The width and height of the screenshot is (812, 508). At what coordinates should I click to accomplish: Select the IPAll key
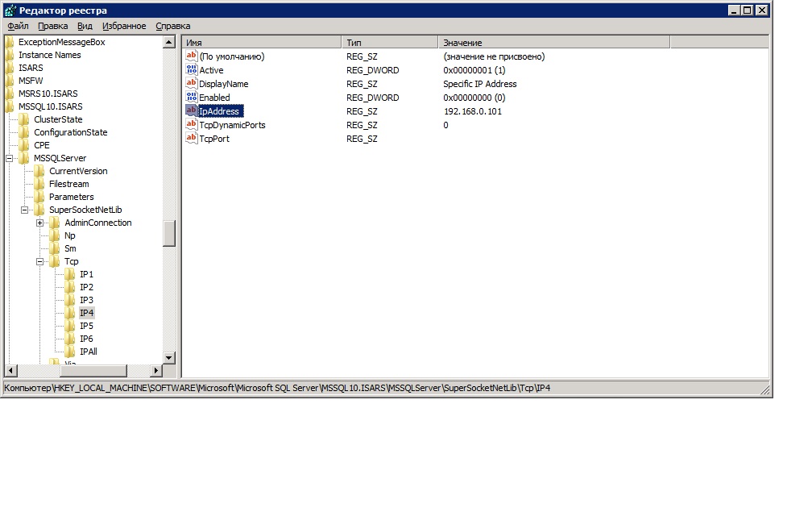point(89,352)
